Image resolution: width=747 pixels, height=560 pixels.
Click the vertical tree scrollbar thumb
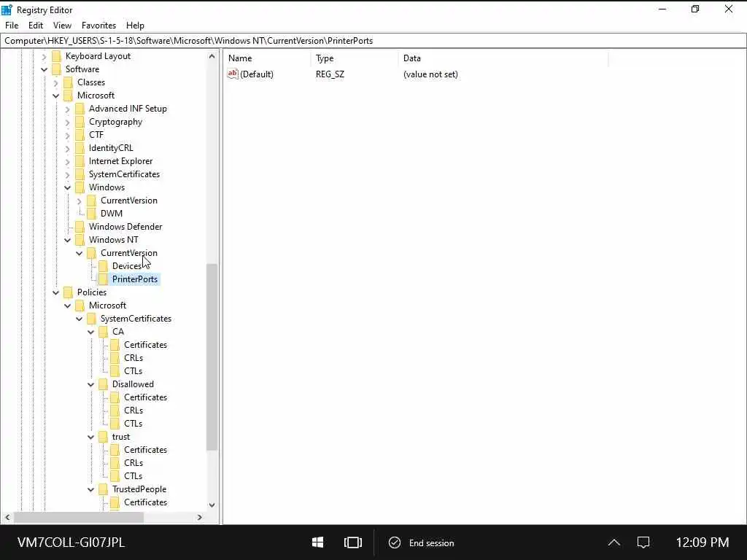[x=212, y=357]
